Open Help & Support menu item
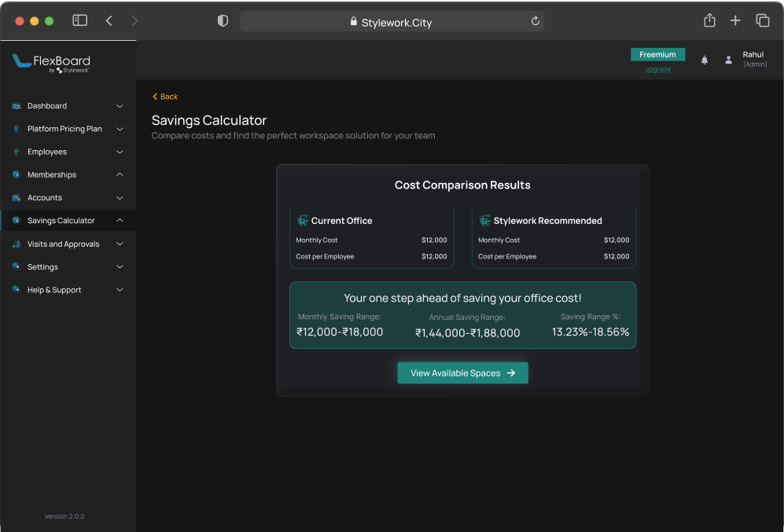 click(68, 290)
